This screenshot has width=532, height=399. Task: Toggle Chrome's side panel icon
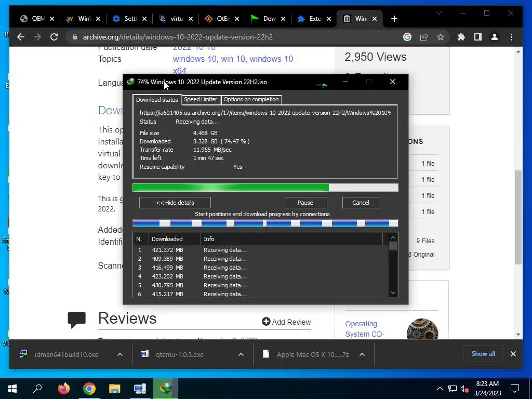tap(478, 37)
